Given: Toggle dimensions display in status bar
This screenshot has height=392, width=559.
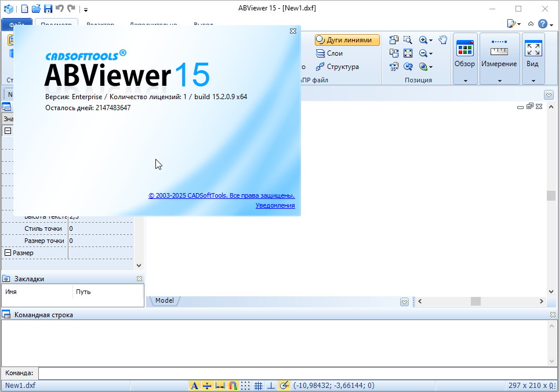Looking at the screenshot, I should 220,386.
